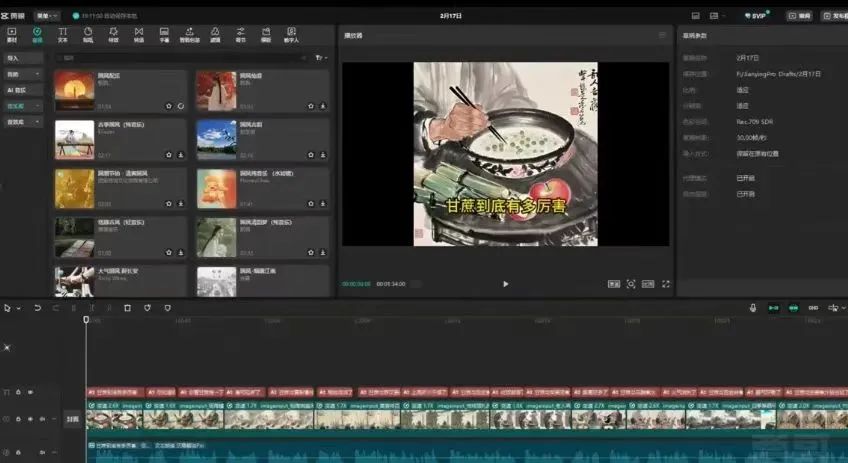Lock the audio track
This screenshot has height=463, width=848.
pyautogui.click(x=18, y=452)
